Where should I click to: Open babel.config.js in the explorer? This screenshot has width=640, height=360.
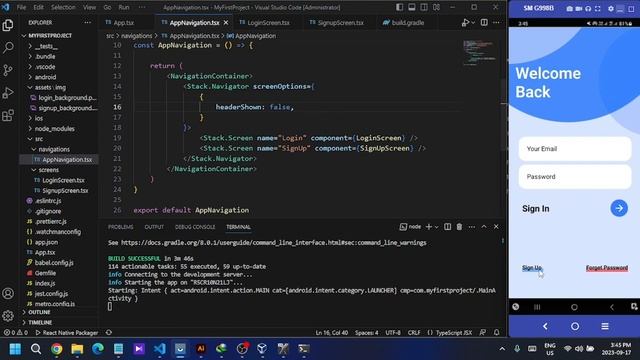click(x=54, y=263)
